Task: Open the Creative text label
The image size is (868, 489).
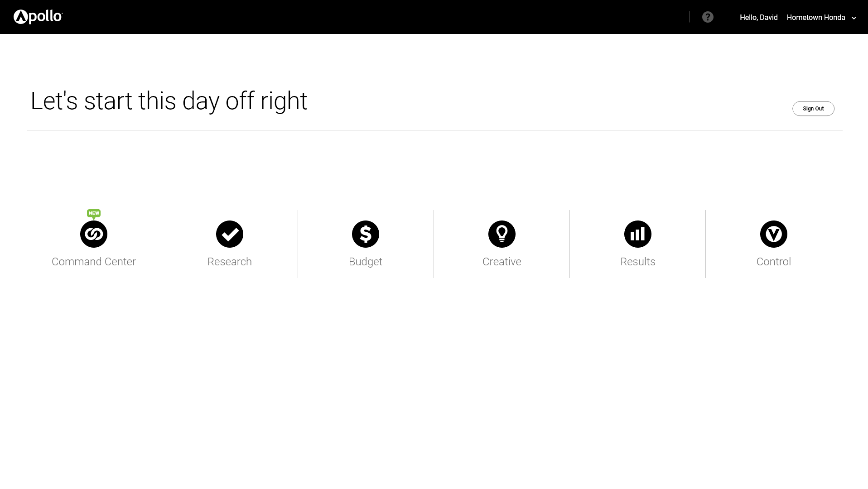Action: [x=502, y=262]
